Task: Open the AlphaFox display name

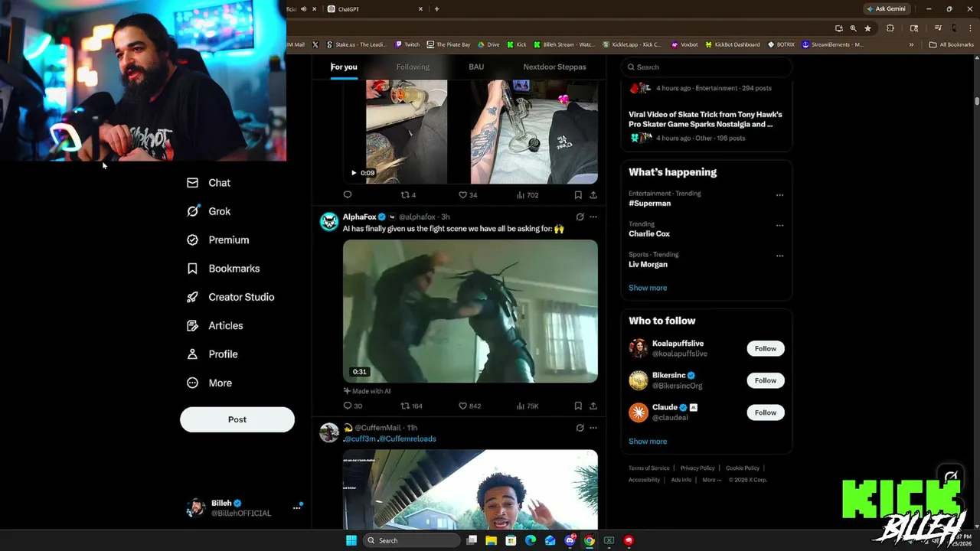Action: pos(359,217)
